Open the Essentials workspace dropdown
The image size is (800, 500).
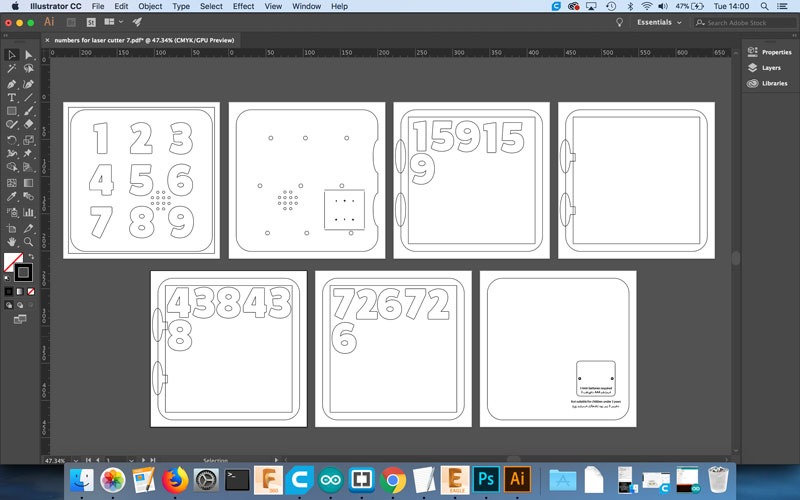(x=659, y=22)
